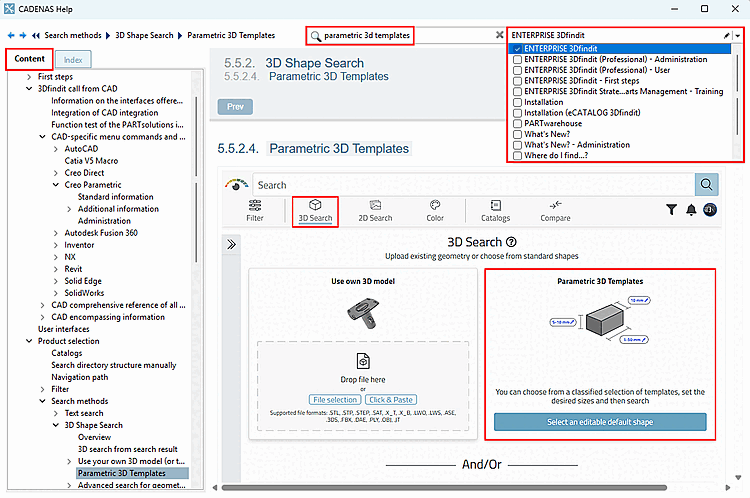Collapse the Creo Parametric node
Viewport: 750px width, 498px height.
coord(56,185)
